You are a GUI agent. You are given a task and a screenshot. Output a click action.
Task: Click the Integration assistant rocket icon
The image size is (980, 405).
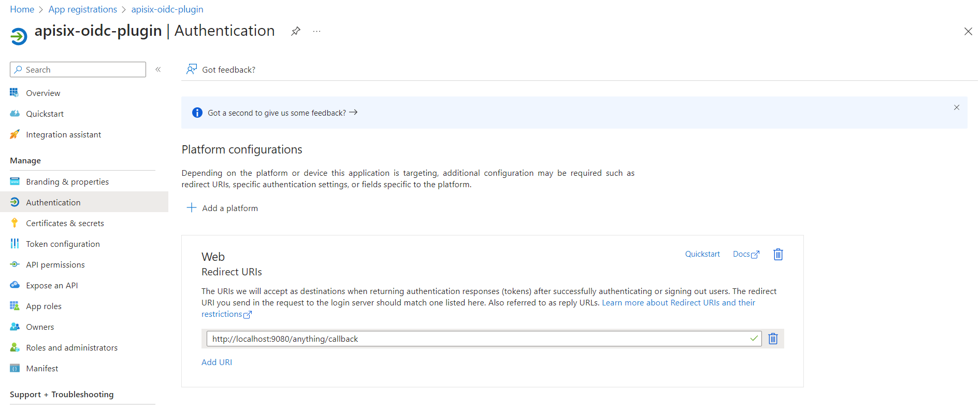click(15, 134)
